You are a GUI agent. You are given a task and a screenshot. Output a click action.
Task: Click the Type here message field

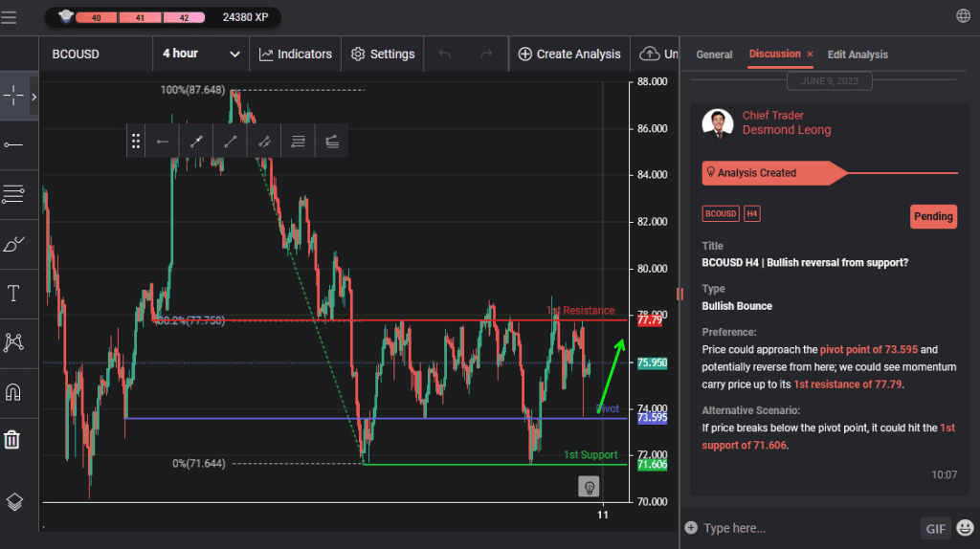pos(810,528)
